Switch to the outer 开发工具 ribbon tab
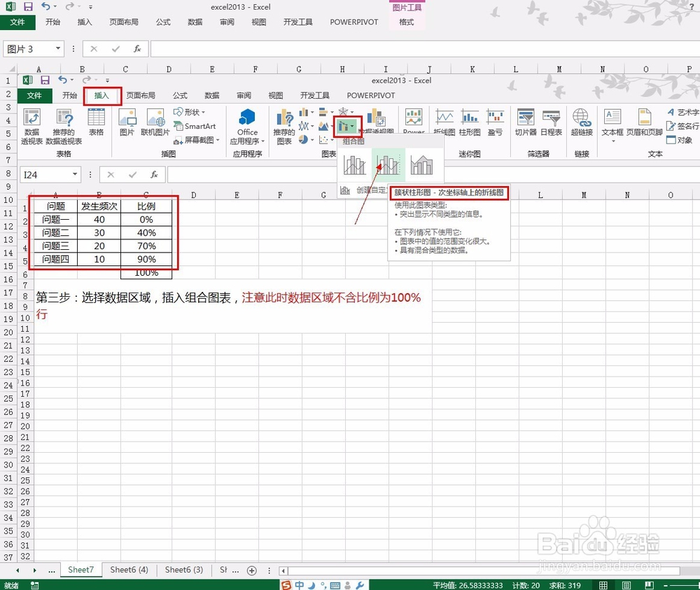700x590 pixels. coord(297,22)
